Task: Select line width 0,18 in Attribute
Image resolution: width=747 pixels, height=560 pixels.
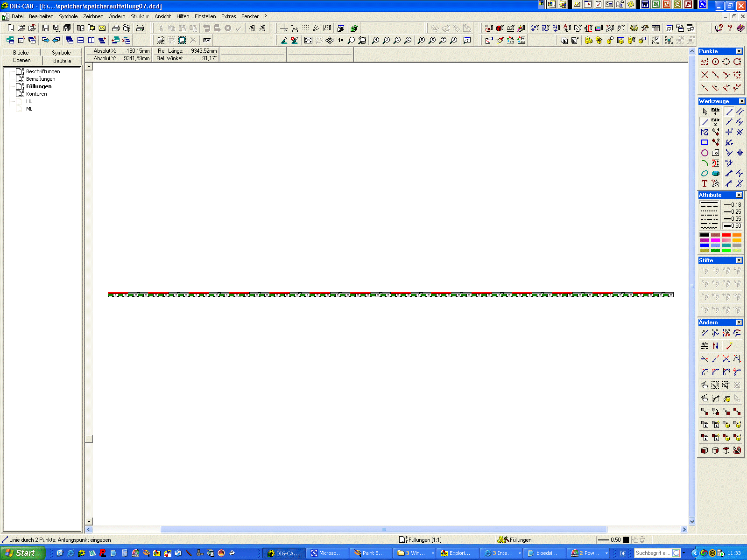Action: point(733,205)
